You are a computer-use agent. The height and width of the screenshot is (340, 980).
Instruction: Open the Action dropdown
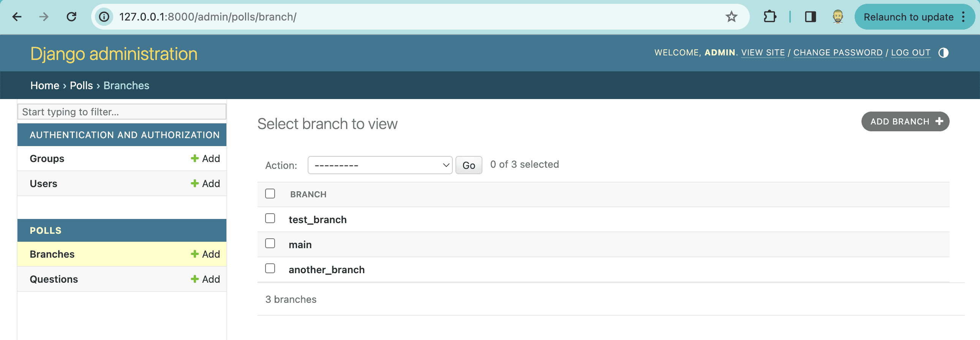[380, 165]
